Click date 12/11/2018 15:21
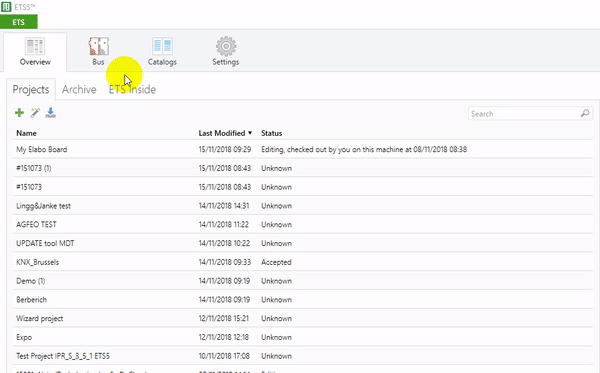600x373 pixels. 223,318
